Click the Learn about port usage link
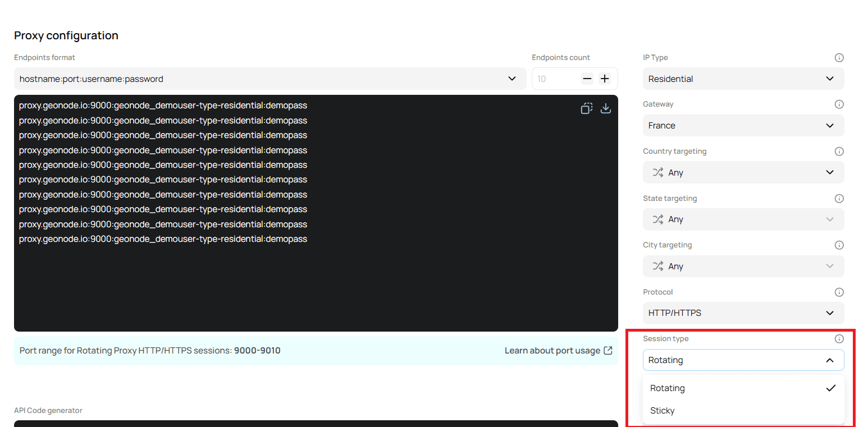868x427 pixels. pos(552,350)
